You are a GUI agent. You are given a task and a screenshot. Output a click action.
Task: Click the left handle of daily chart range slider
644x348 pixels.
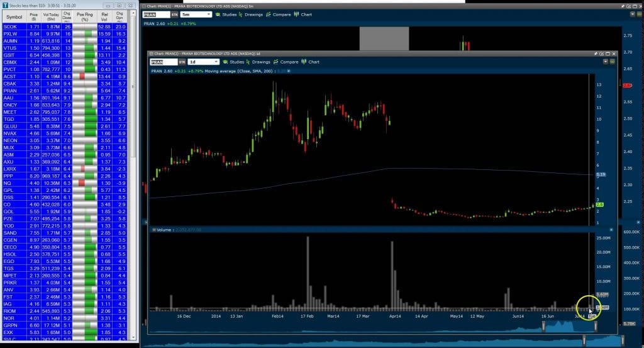click(543, 326)
